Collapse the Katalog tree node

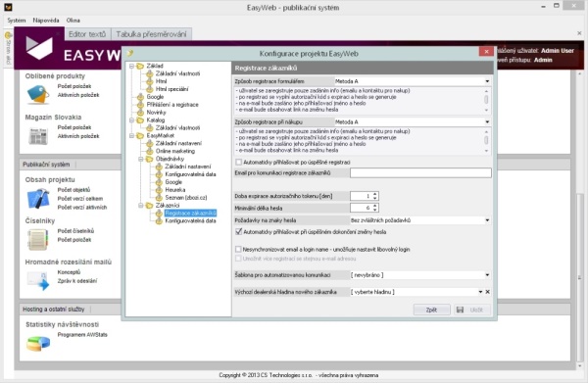point(131,120)
